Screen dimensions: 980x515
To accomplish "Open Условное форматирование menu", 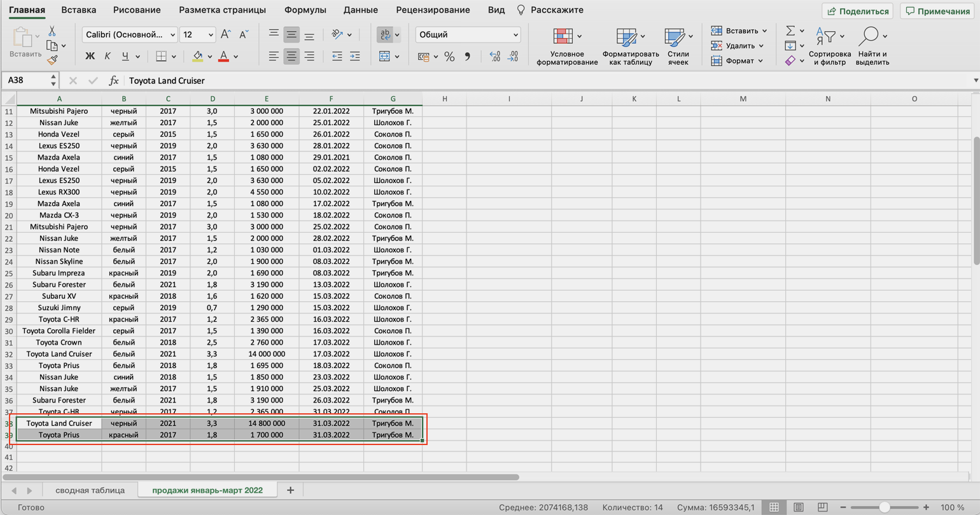I will [566, 46].
